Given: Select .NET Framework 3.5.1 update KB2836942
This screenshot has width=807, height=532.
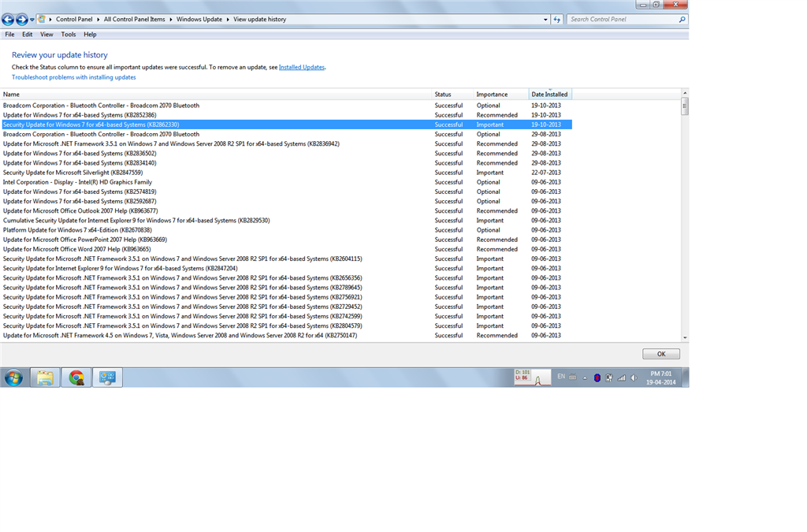Looking at the screenshot, I should 287,144.
